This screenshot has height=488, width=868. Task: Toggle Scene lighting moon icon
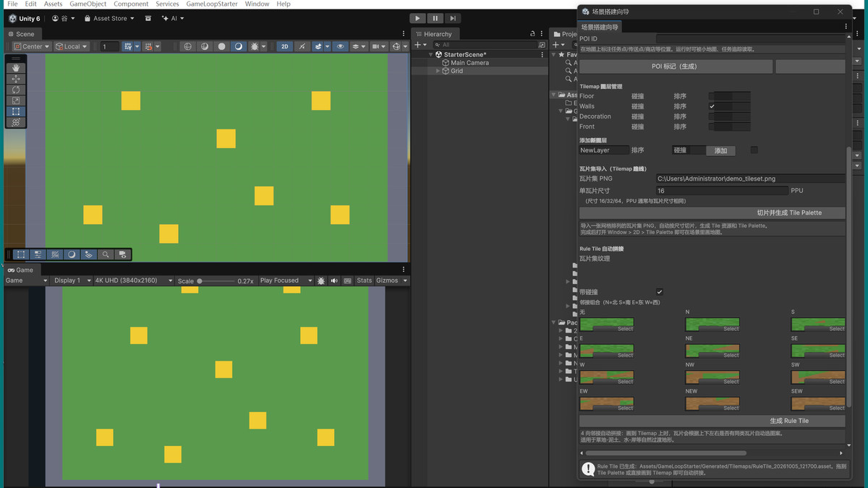239,46
